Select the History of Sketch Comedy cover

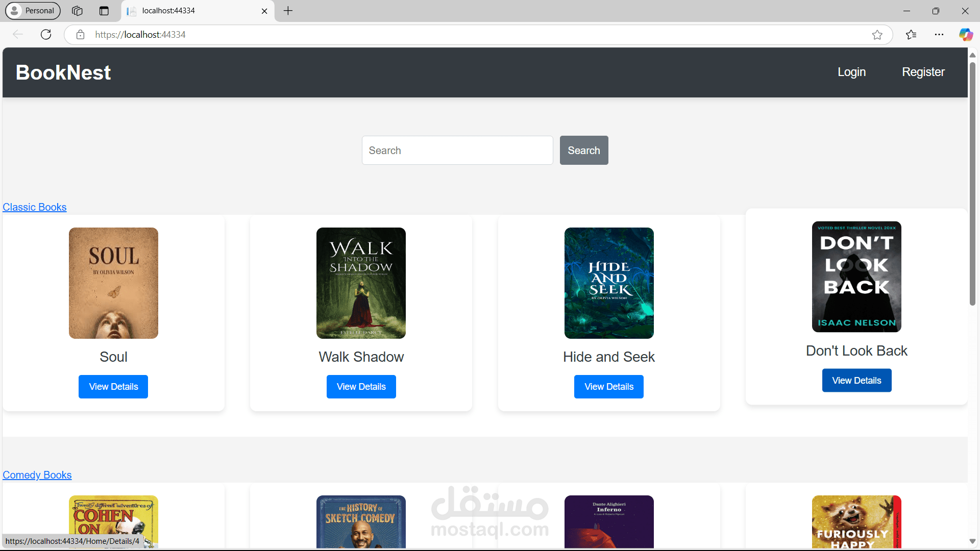361,522
